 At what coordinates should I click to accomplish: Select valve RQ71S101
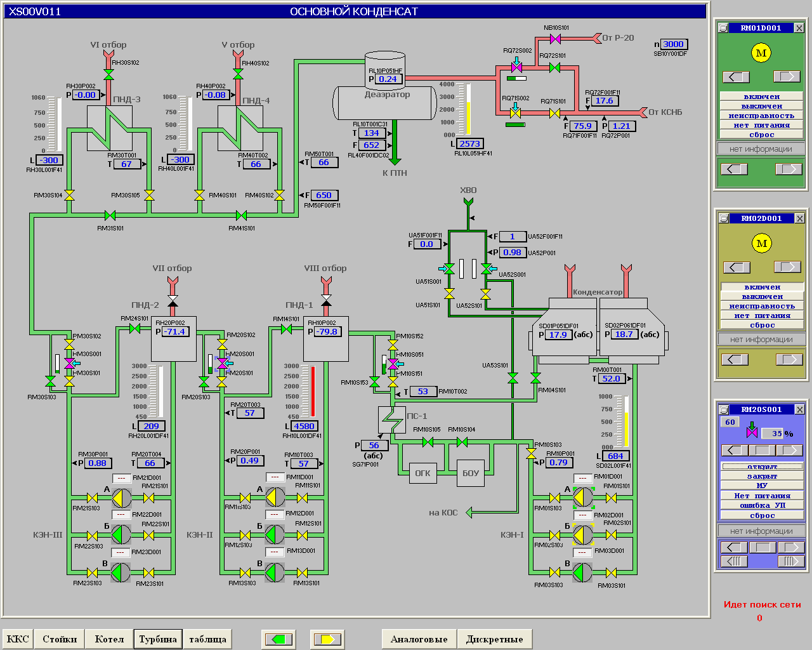tap(554, 113)
